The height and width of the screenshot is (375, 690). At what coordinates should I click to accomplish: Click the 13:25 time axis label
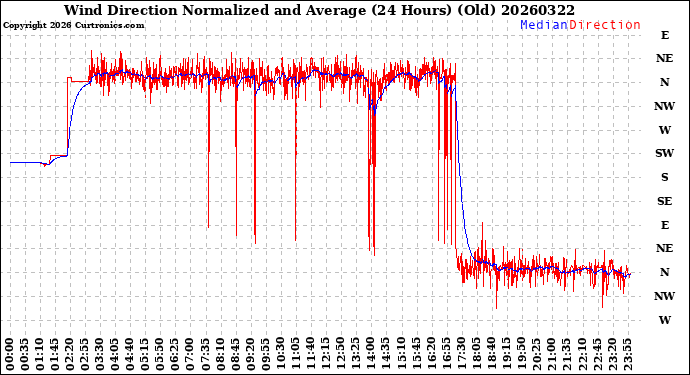(355, 355)
